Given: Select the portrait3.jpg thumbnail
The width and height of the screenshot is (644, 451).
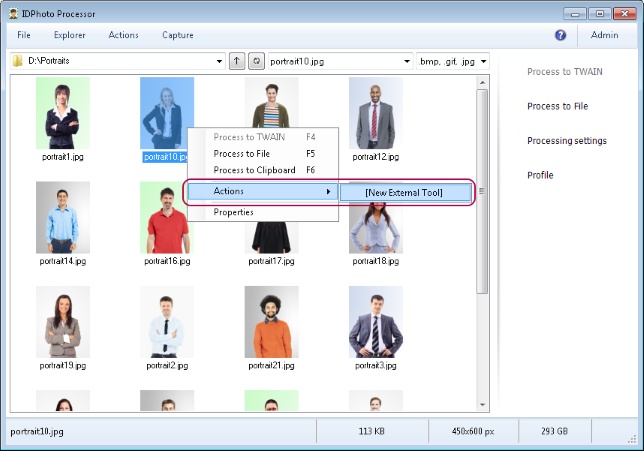Looking at the screenshot, I should [x=376, y=322].
